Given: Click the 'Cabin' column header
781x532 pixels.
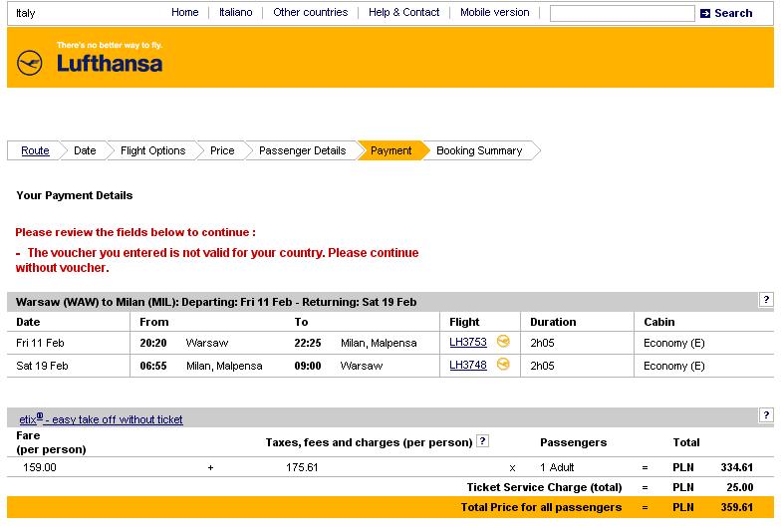Looking at the screenshot, I should click(659, 322).
